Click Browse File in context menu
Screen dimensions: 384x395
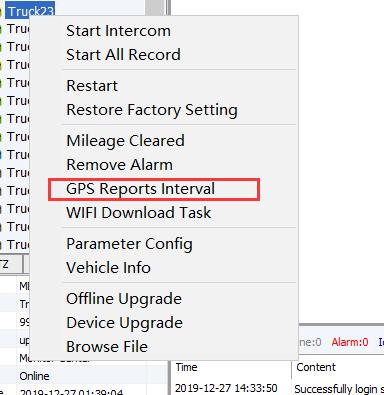[x=107, y=347]
